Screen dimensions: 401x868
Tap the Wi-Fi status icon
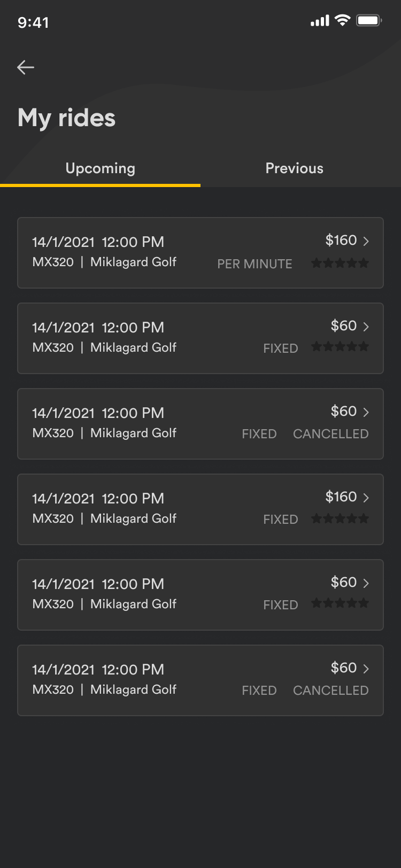tap(342, 21)
